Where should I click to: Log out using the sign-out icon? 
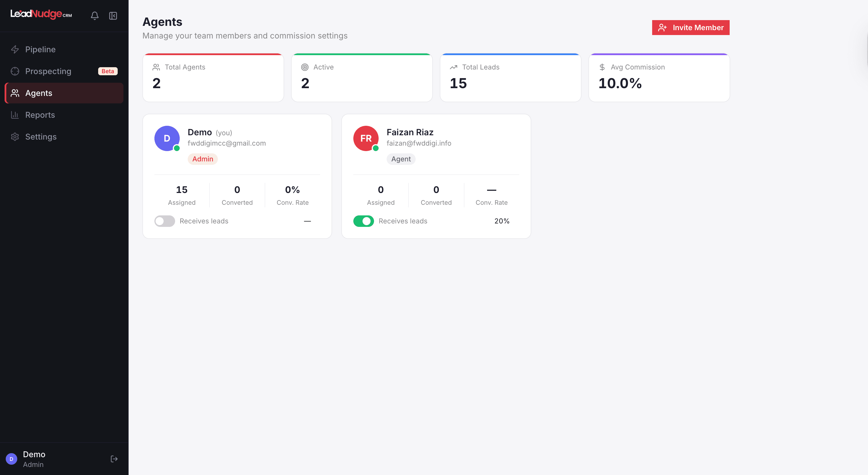click(x=114, y=459)
